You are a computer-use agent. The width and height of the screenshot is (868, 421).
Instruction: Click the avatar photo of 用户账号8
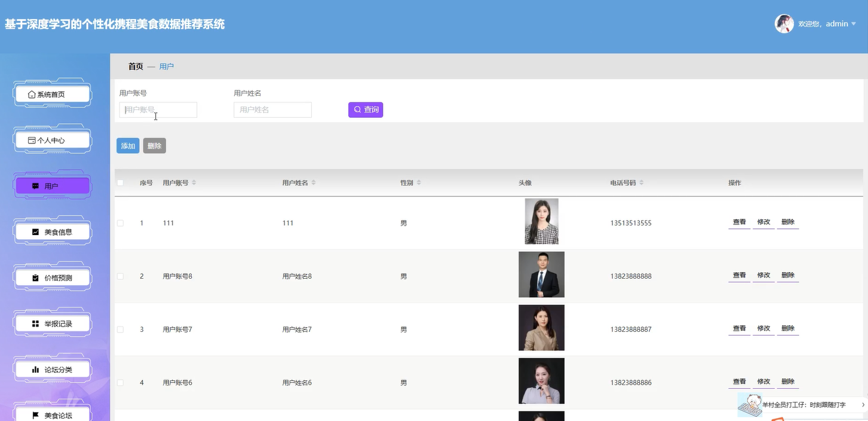tap(541, 274)
